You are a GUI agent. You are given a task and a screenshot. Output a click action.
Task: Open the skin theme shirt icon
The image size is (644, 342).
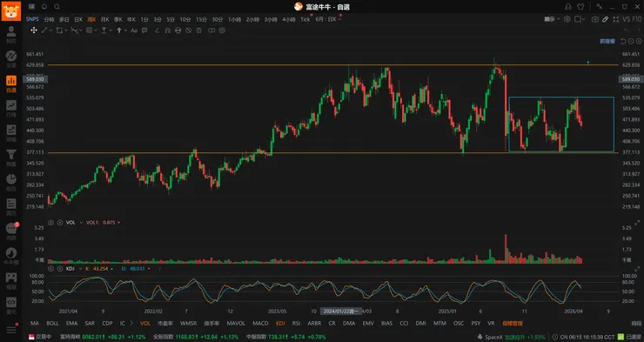tap(580, 7)
